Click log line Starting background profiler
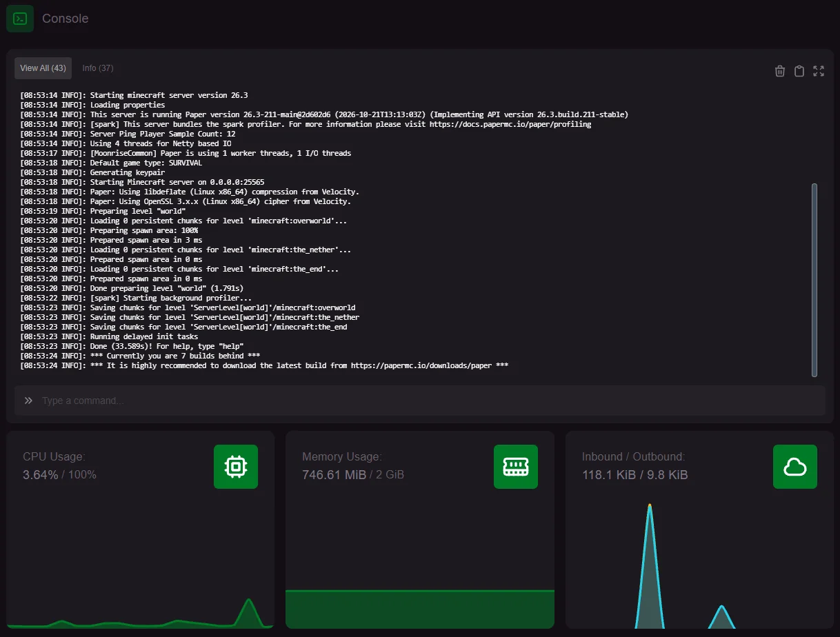Viewport: 840px width, 637px height. [137, 298]
